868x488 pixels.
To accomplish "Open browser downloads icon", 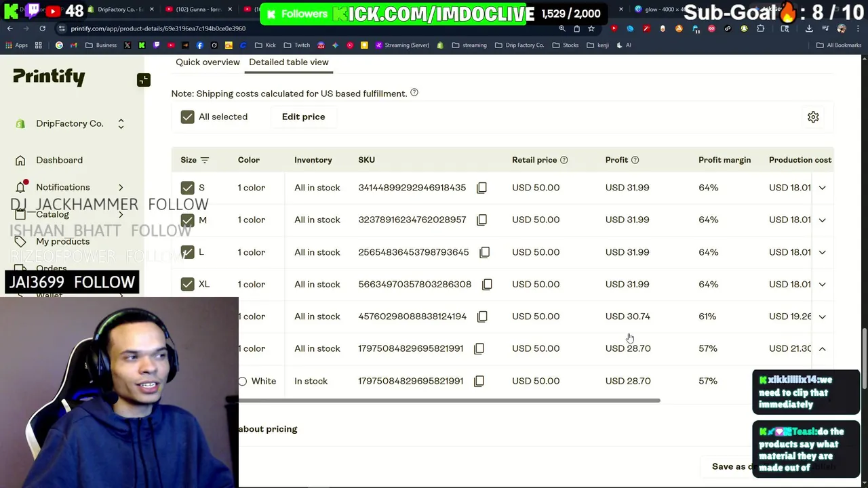I will 809,28.
